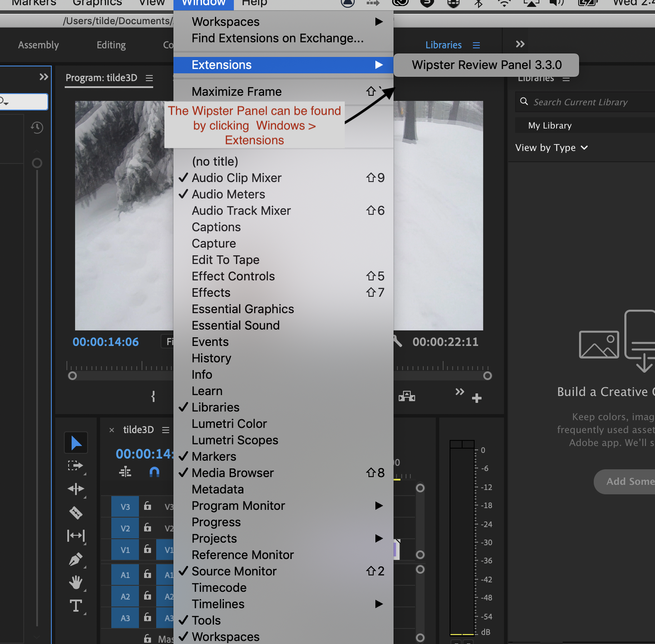Select the Selection arrow tool
655x644 pixels.
pos(76,443)
